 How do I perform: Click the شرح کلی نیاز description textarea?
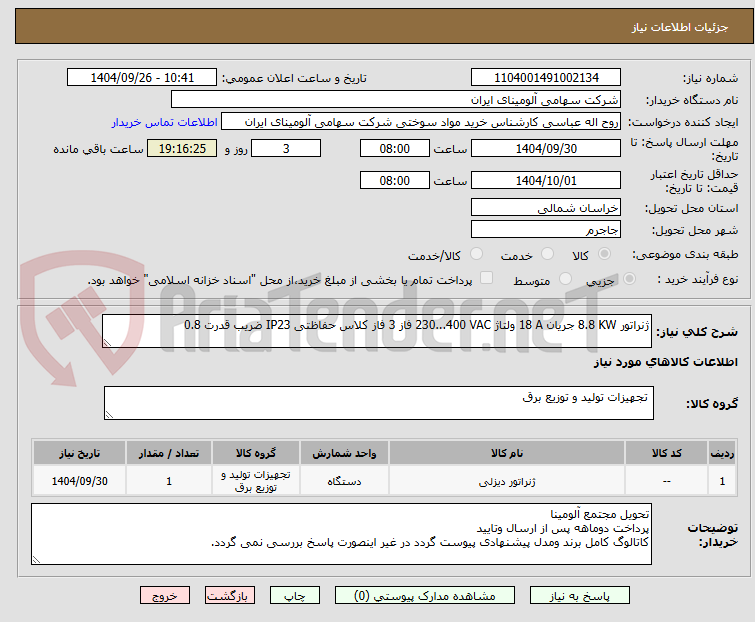[377, 331]
